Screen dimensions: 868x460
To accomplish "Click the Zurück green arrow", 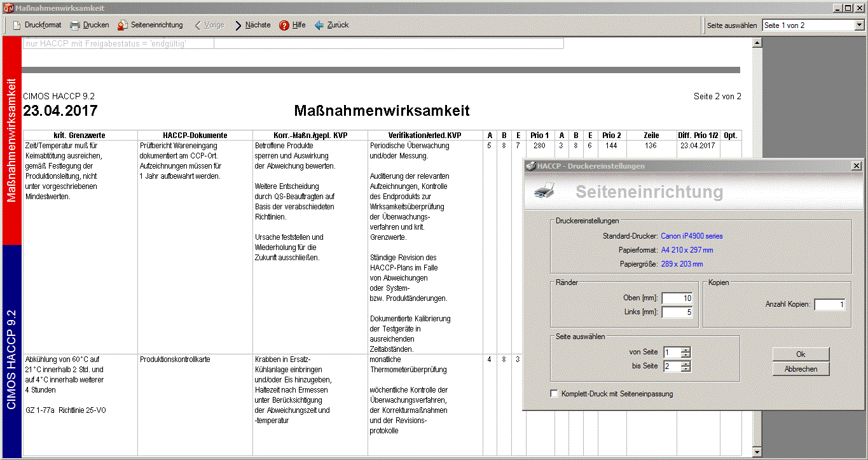I will pyautogui.click(x=319, y=25).
